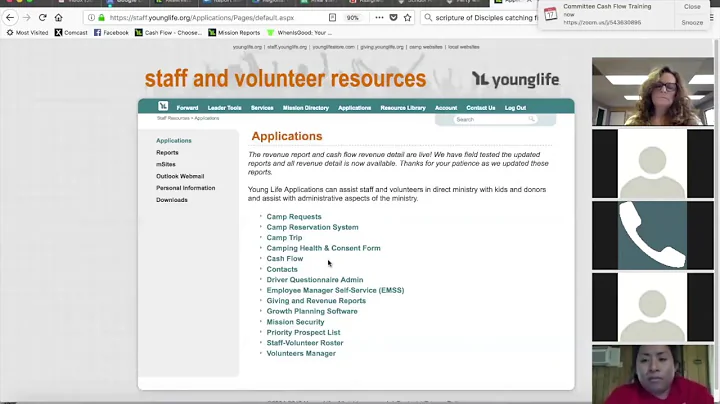720x404 pixels.
Task: Click the Staff Resources breadcrumb link
Action: tap(173, 118)
